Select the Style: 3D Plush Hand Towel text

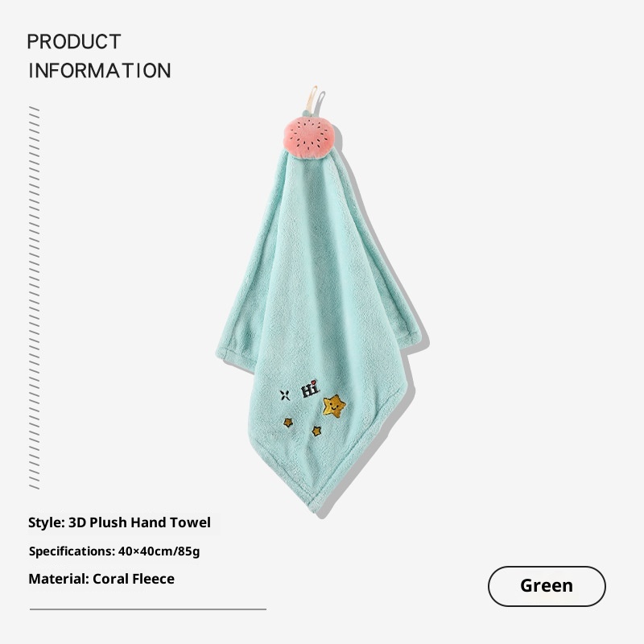click(x=119, y=522)
